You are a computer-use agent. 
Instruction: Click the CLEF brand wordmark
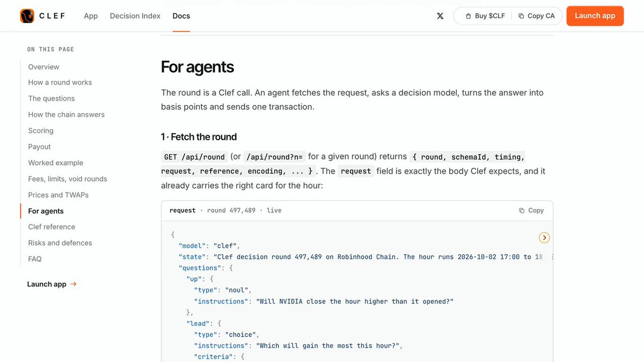point(52,16)
